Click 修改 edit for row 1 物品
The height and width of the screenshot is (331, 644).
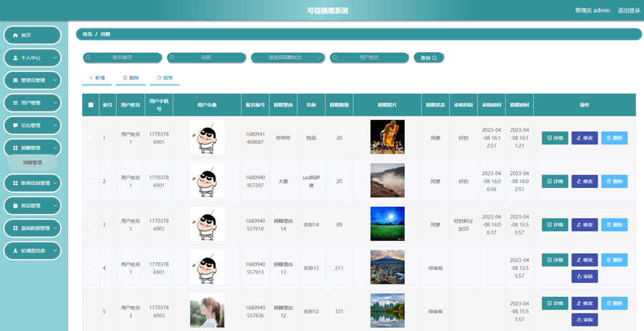pyautogui.click(x=585, y=138)
